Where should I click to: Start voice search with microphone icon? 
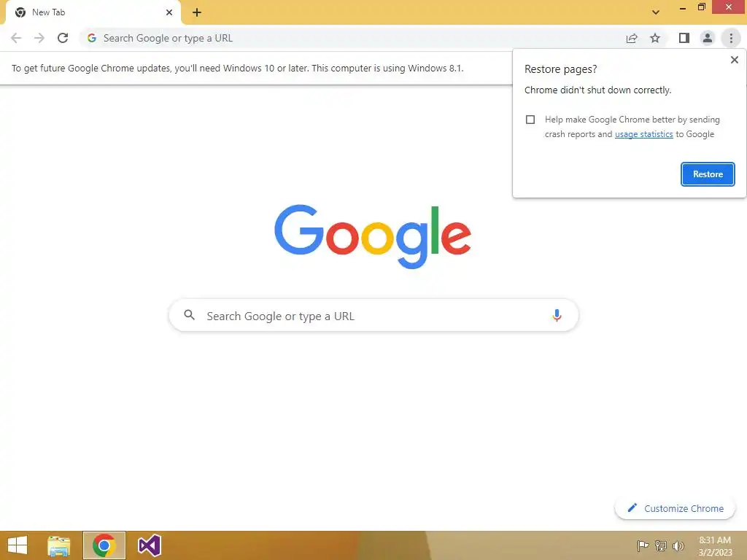point(557,315)
